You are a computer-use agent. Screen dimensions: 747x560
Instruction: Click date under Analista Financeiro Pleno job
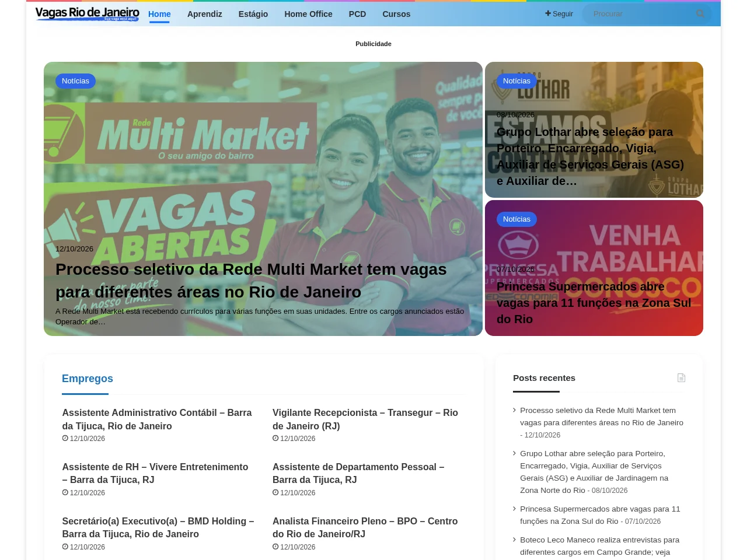click(294, 547)
